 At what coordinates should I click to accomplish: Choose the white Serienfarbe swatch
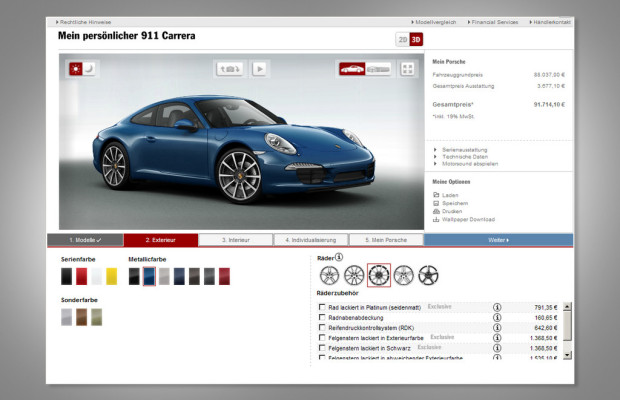96,276
